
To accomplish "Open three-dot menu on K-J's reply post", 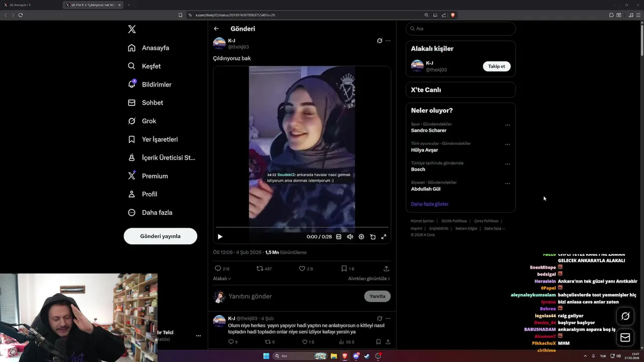I will 388,318.
